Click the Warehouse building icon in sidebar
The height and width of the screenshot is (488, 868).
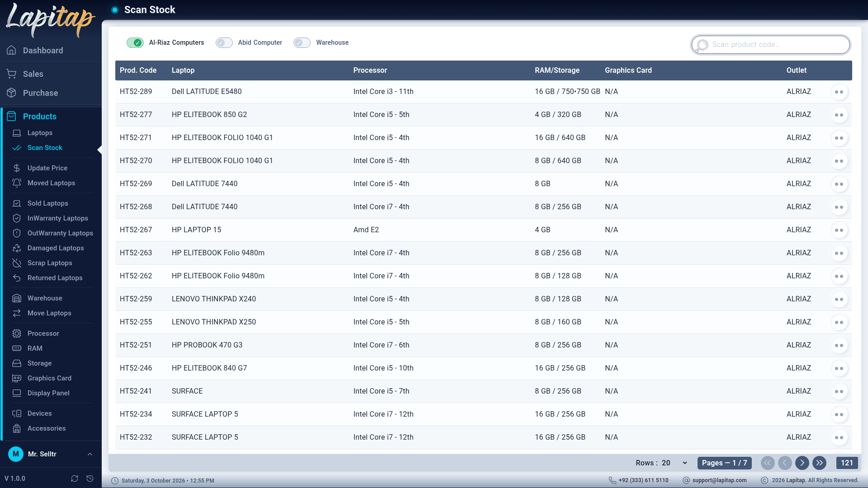17,298
